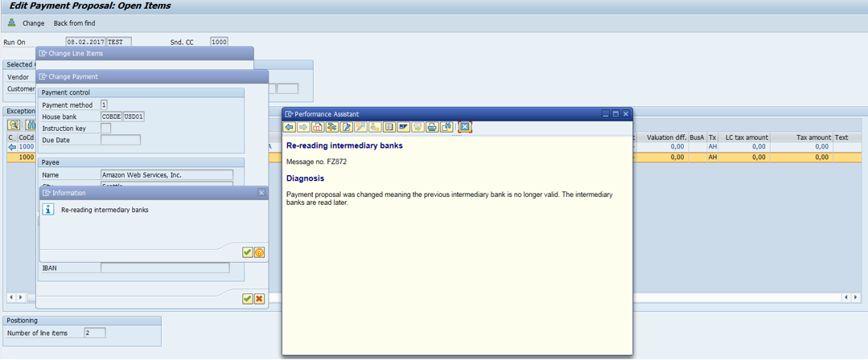Click the Due Date input field
Image resolution: width=868 pixels, height=360 pixels.
121,140
